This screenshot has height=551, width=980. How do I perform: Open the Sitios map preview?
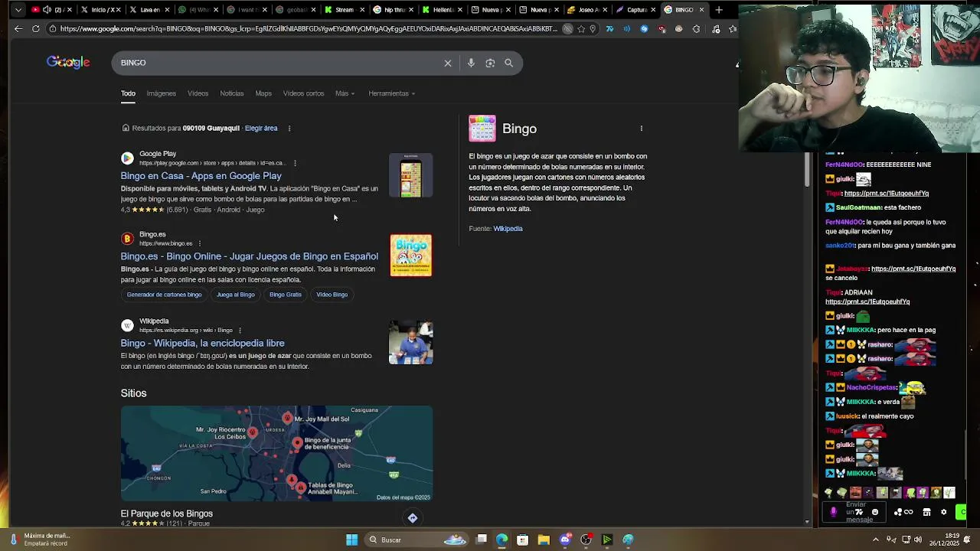[276, 454]
